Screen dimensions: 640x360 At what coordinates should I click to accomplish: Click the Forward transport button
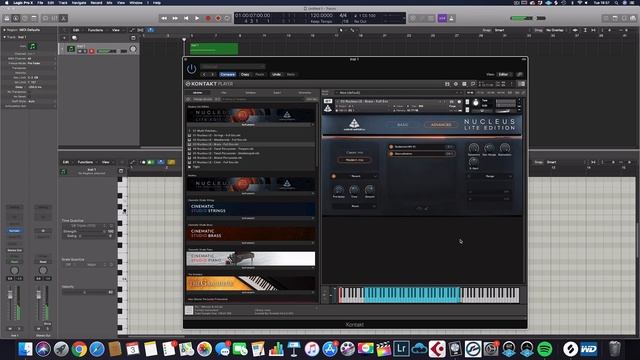175,18
